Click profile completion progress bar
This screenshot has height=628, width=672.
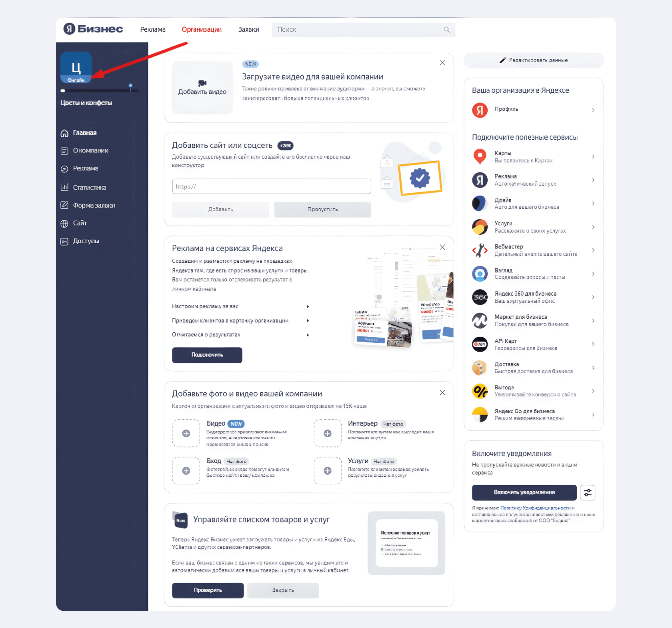(99, 91)
